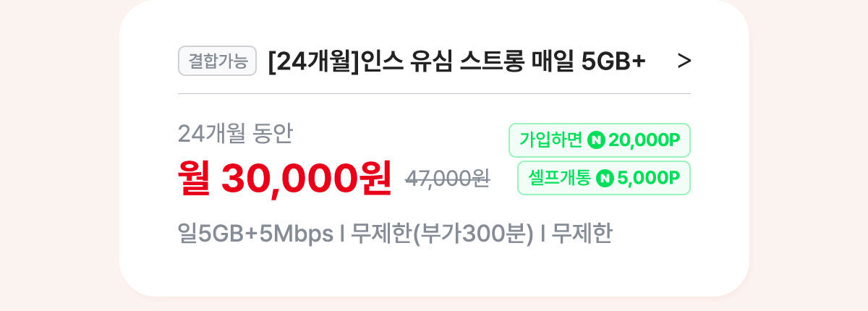Click the 결합가능 badge

click(217, 61)
